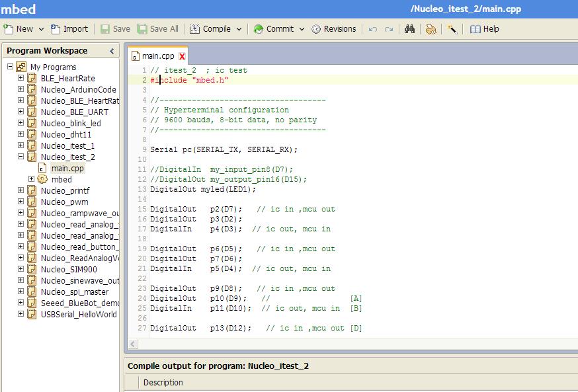Select the Nucleo_read_button program
The image size is (578, 392).
click(80, 247)
